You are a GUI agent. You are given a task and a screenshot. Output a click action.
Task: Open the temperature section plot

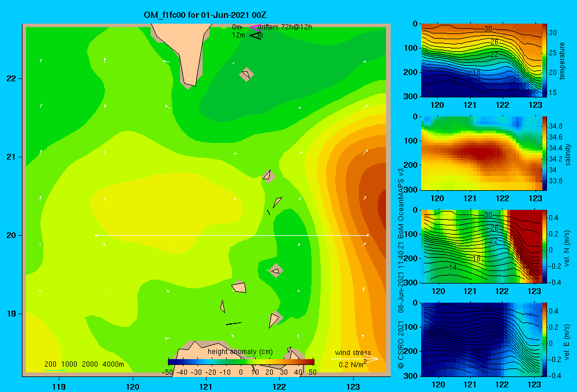(x=481, y=61)
